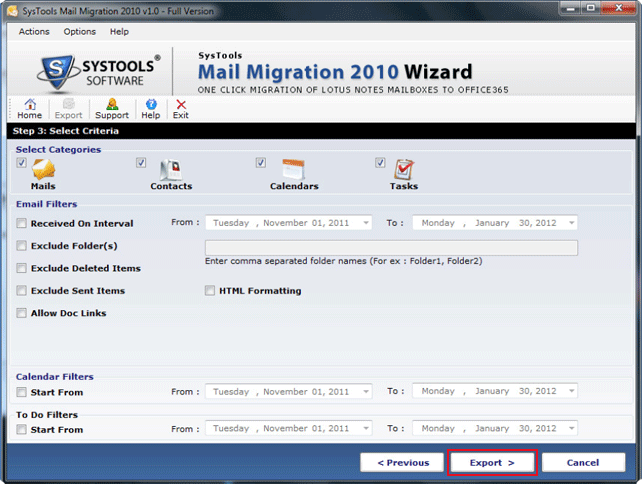Uncheck the Contacts category checkbox
Viewport: 642px width, 484px height.
click(141, 163)
